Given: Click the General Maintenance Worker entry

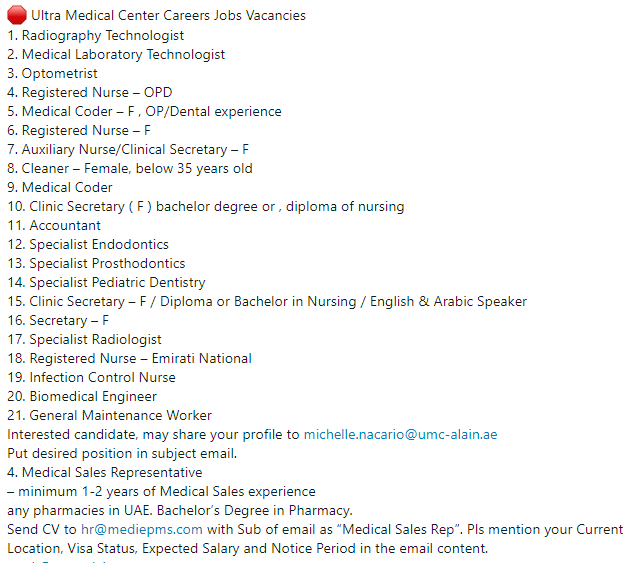Looking at the screenshot, I should pos(109,415).
